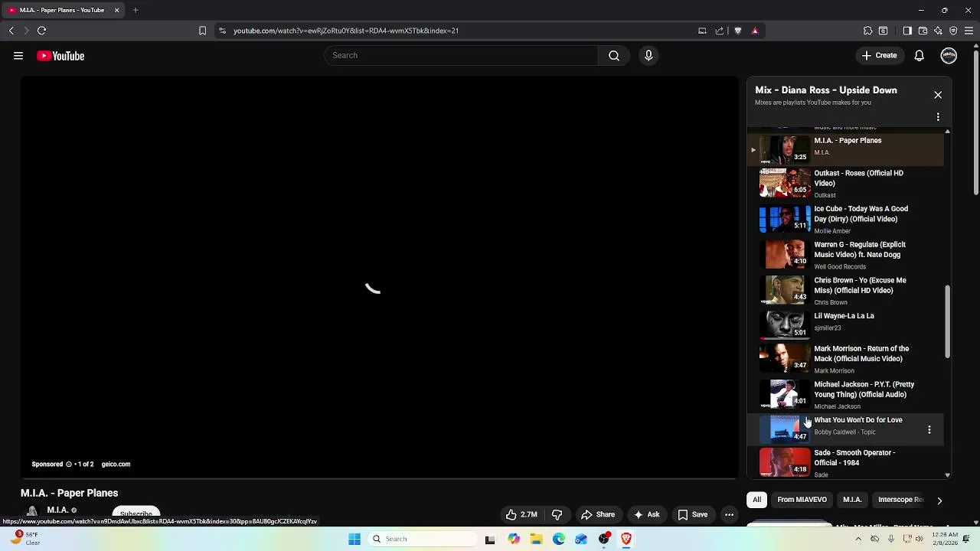Dislike the video with thumbs-down
This screenshot has height=551, width=980.
[557, 514]
